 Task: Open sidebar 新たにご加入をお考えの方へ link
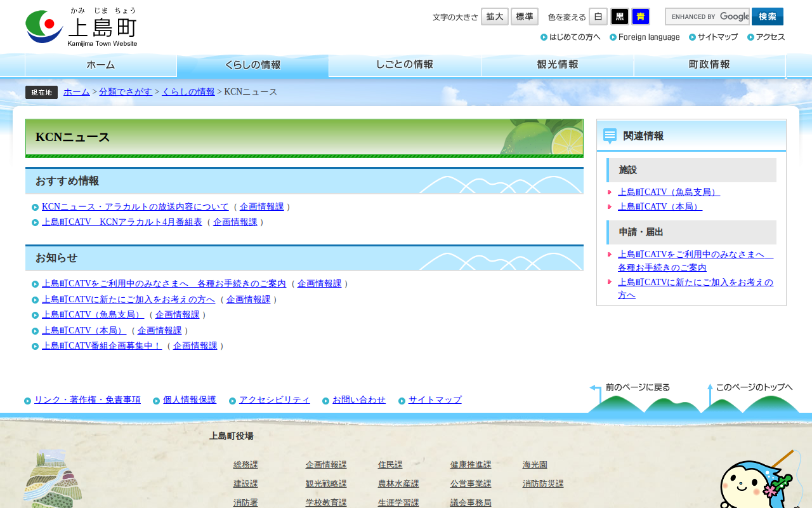696,289
